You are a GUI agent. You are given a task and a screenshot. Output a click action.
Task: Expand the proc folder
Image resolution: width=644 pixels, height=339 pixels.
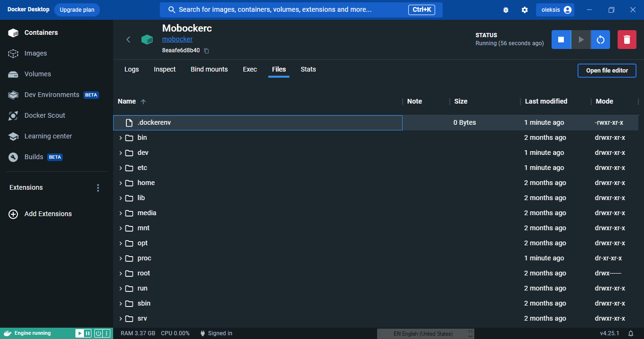(121, 258)
